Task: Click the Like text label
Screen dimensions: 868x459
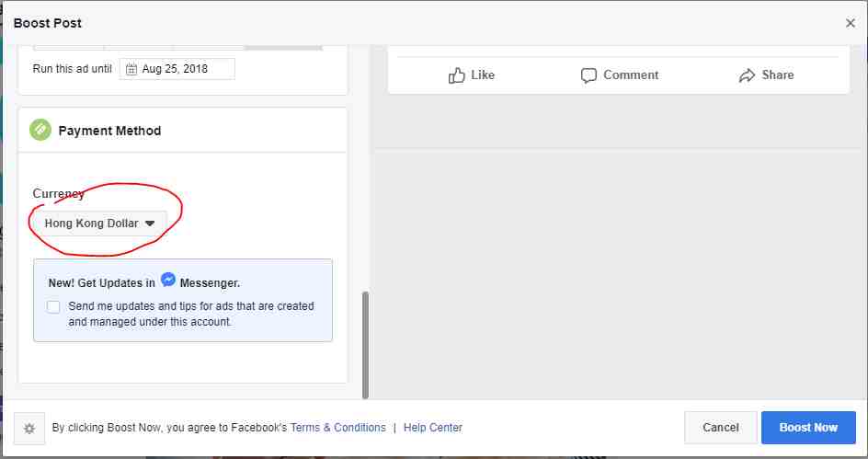Action: (483, 75)
